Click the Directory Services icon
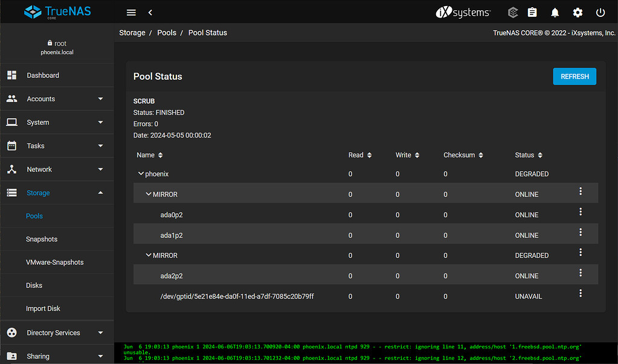 (12, 333)
